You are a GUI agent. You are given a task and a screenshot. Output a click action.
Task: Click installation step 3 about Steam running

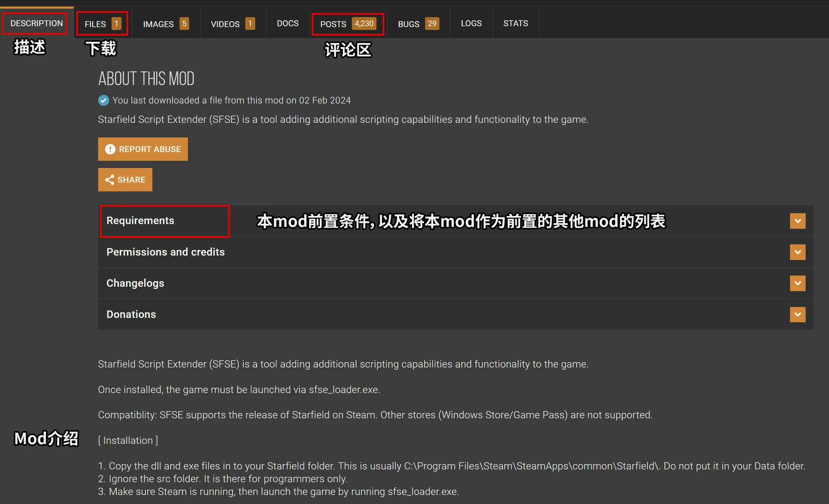[279, 492]
